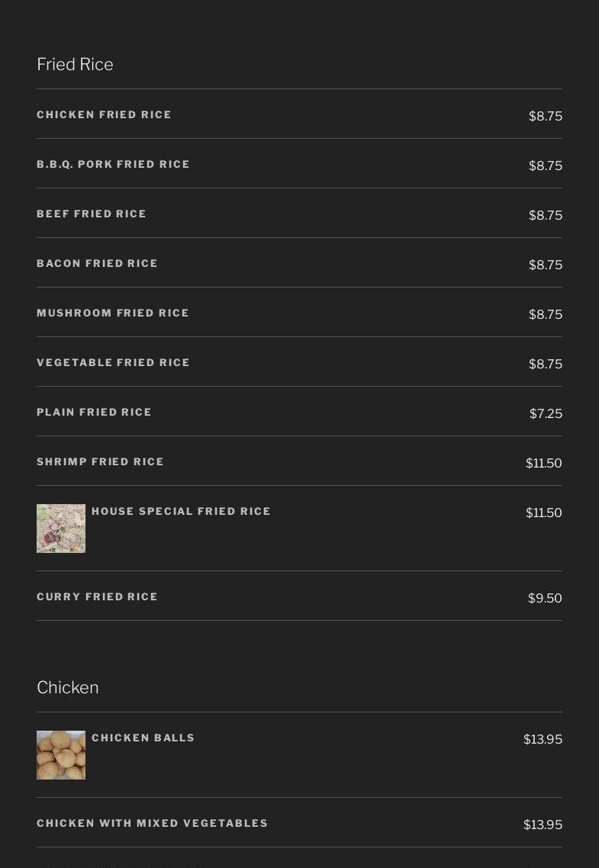The height and width of the screenshot is (868, 599).
Task: Choose Vegetable Fried Rice
Action: tap(113, 363)
